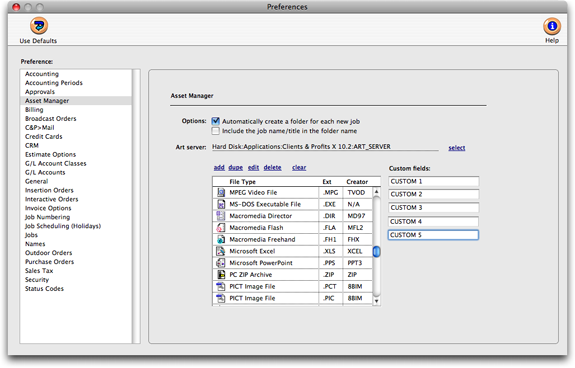Click the TVOD creator cell
Viewport: 575px width, 368px height.
point(357,192)
